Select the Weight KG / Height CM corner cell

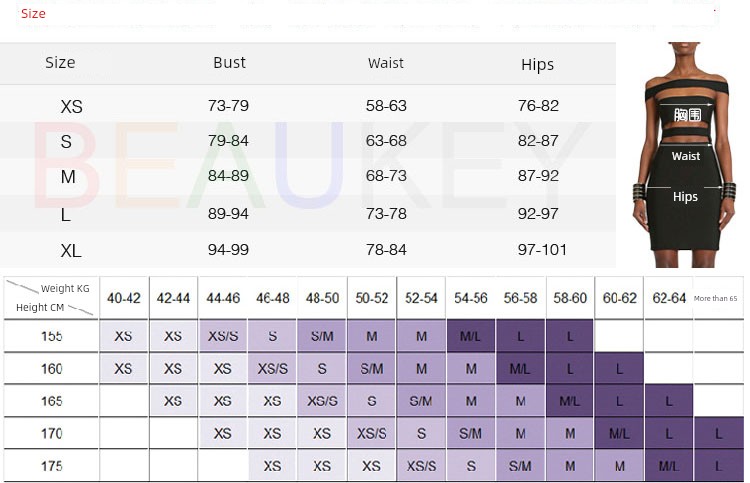coord(52,298)
